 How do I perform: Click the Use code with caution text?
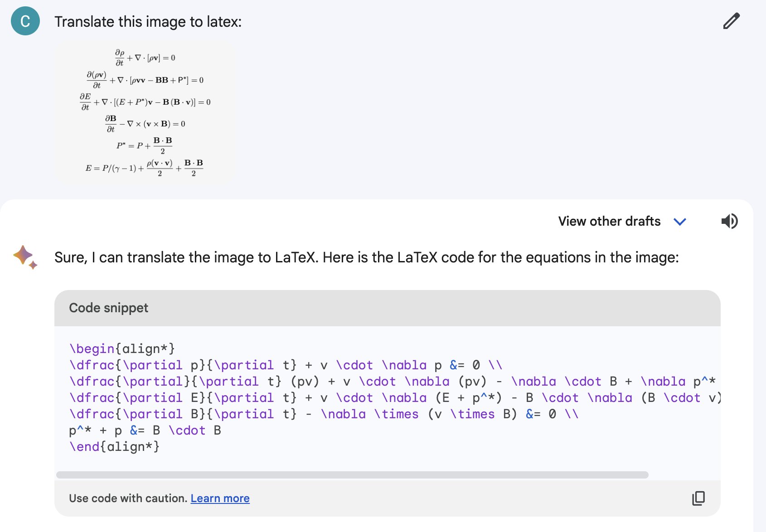[128, 498]
